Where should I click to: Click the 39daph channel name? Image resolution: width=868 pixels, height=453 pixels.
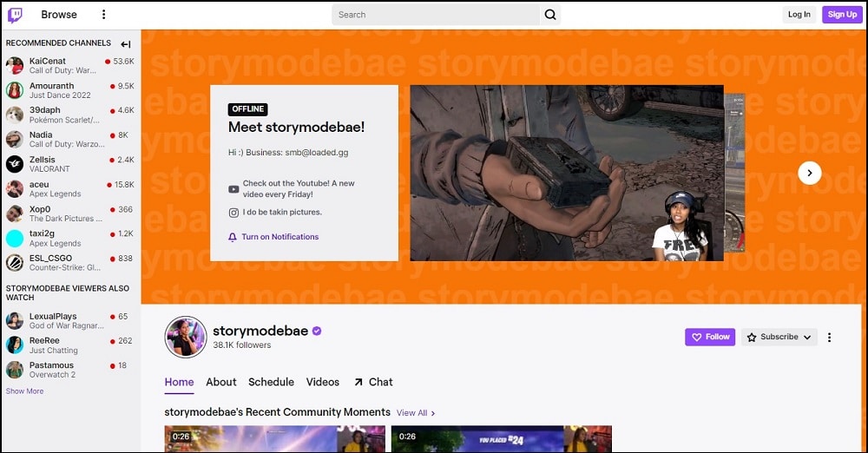pos(45,110)
